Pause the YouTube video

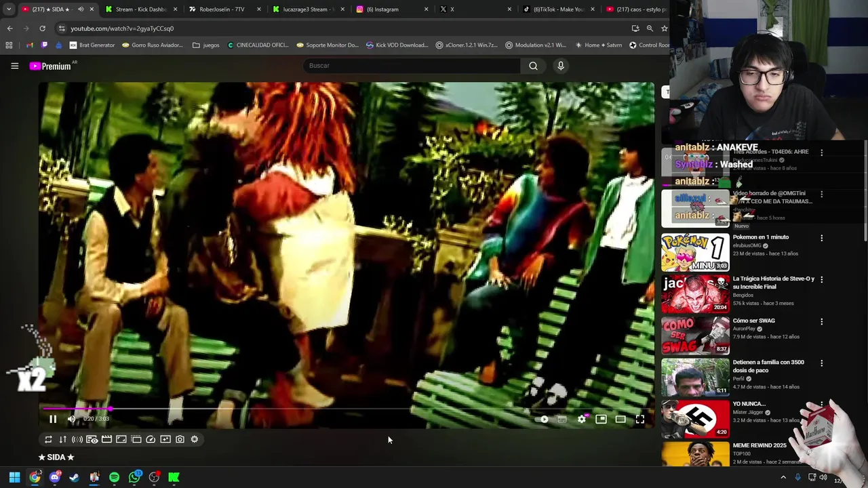[x=52, y=419]
